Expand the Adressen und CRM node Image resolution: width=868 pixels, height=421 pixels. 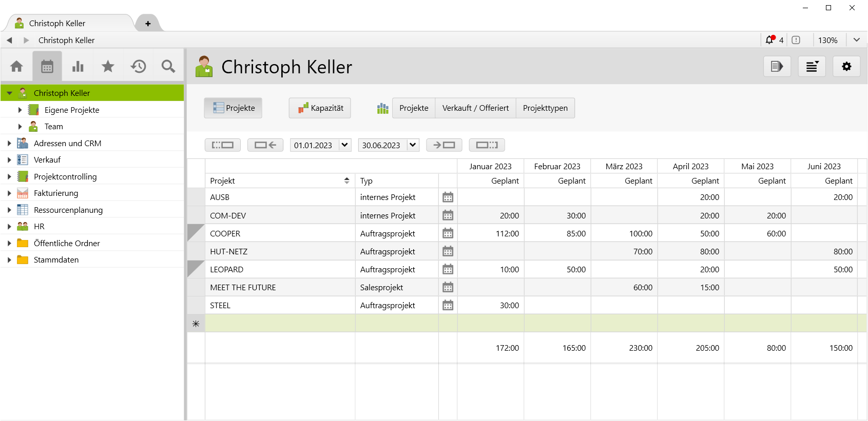(x=9, y=143)
